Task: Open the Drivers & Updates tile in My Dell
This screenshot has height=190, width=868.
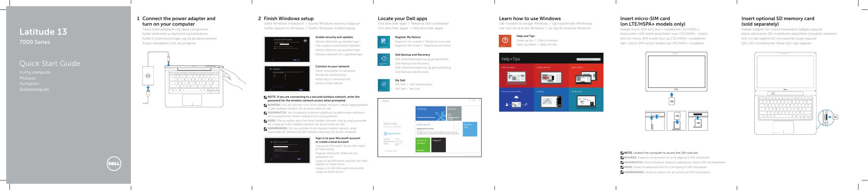Action: tap(423, 145)
